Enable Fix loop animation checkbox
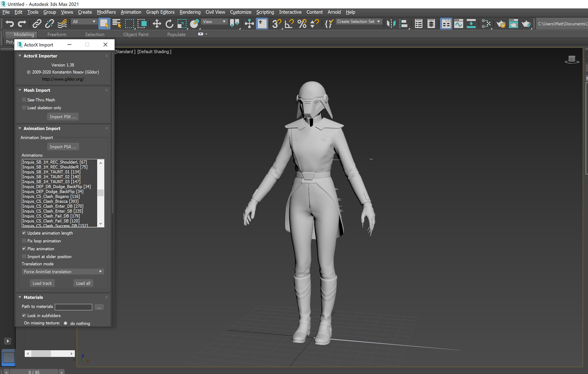Image resolution: width=588 pixels, height=374 pixels. 24,241
